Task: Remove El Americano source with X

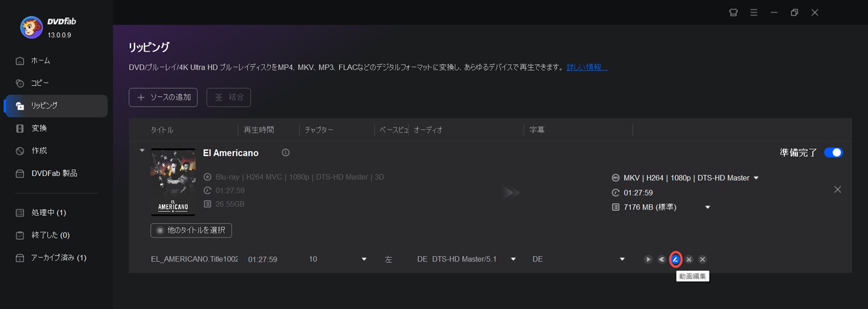Action: 837,189
